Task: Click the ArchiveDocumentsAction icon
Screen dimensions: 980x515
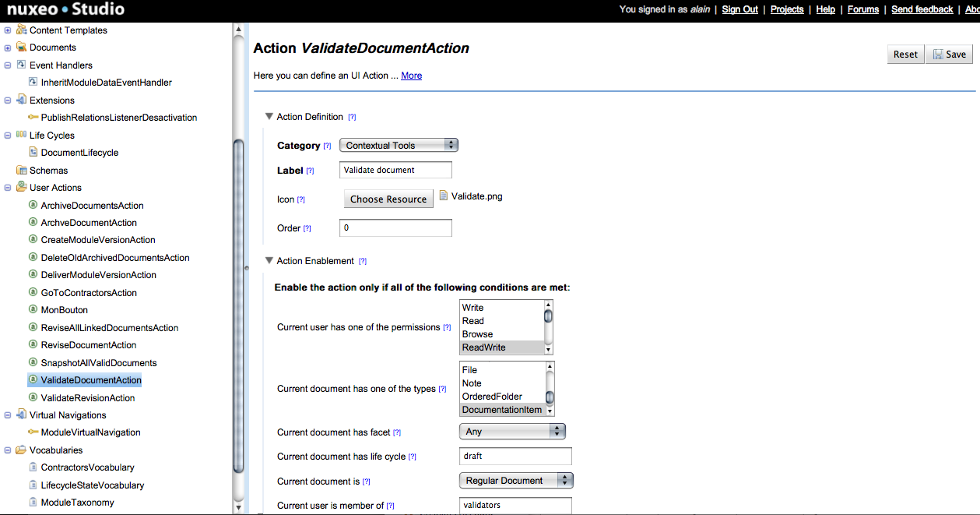Action: point(33,205)
